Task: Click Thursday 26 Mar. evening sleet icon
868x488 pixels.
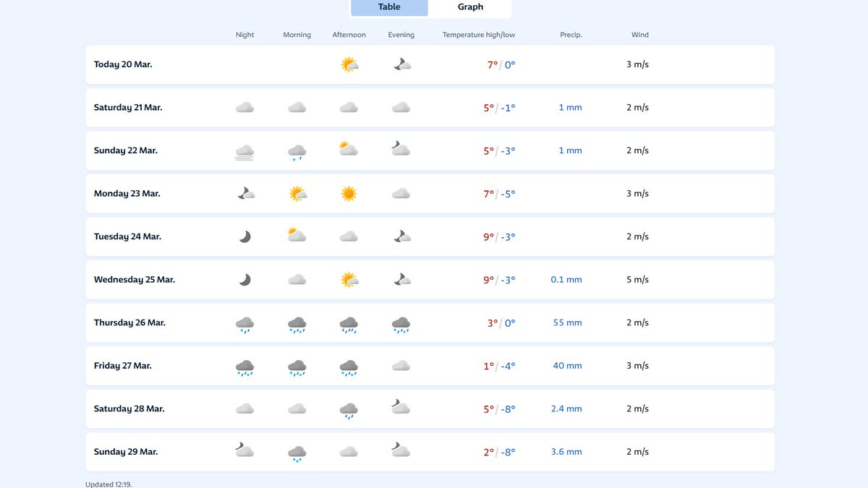Action: 401,325
